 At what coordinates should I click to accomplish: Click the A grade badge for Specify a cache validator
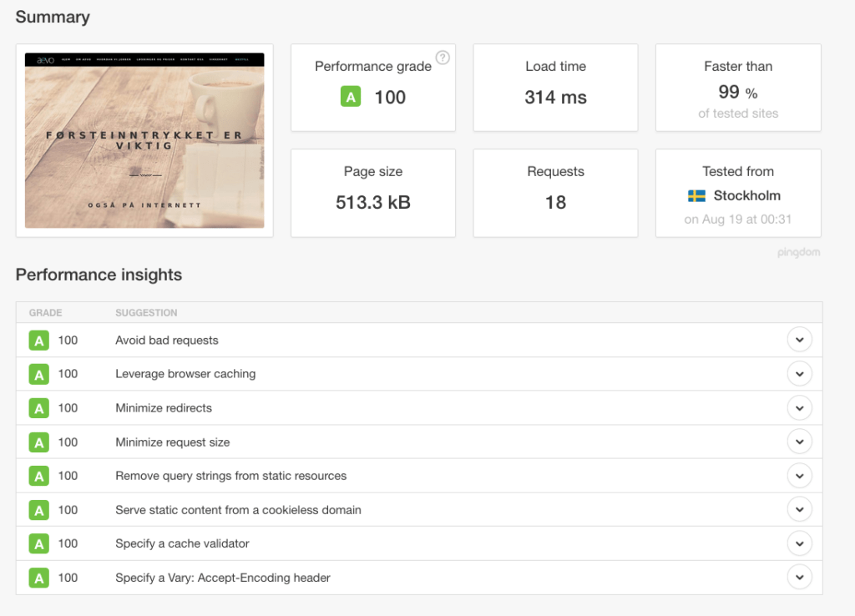pyautogui.click(x=38, y=543)
